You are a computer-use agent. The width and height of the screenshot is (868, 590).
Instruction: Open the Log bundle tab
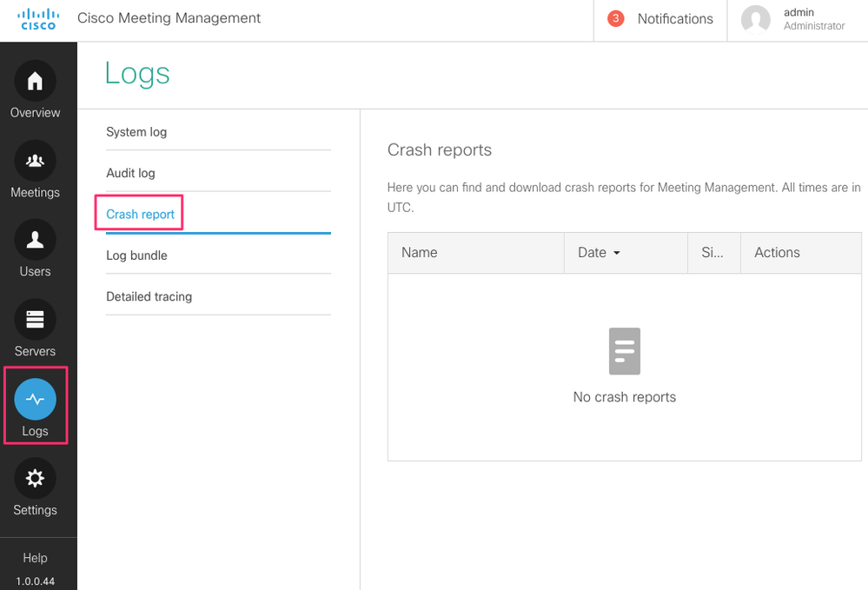218,255
